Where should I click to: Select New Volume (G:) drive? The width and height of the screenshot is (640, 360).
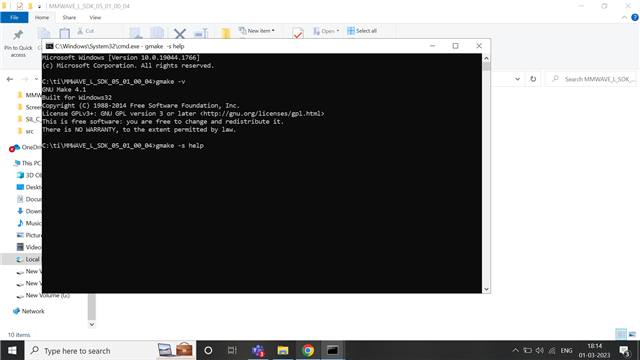(43, 296)
